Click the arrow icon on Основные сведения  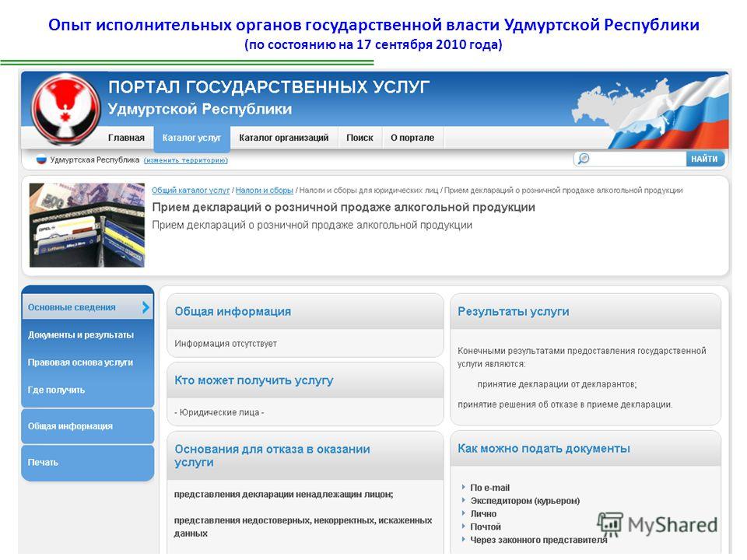(146, 308)
